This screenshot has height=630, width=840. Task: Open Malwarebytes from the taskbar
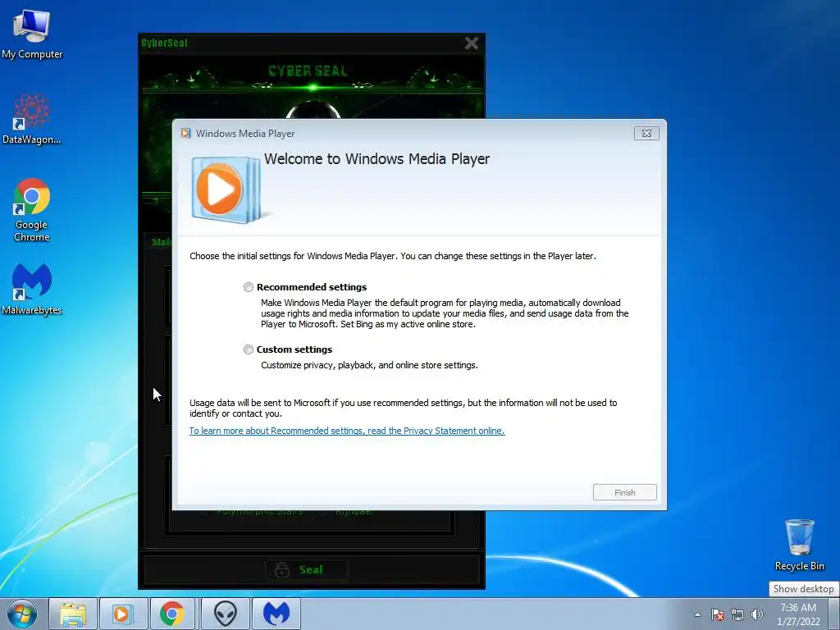click(x=276, y=614)
